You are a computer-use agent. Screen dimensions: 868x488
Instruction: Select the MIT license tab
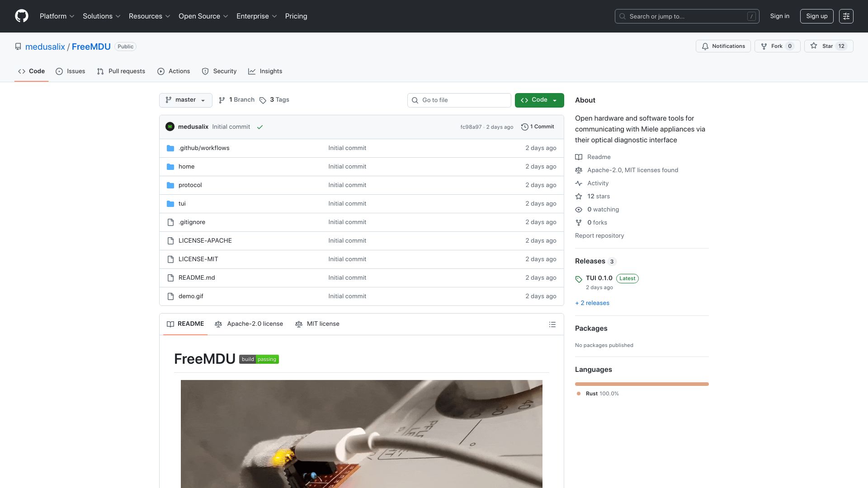pos(317,324)
